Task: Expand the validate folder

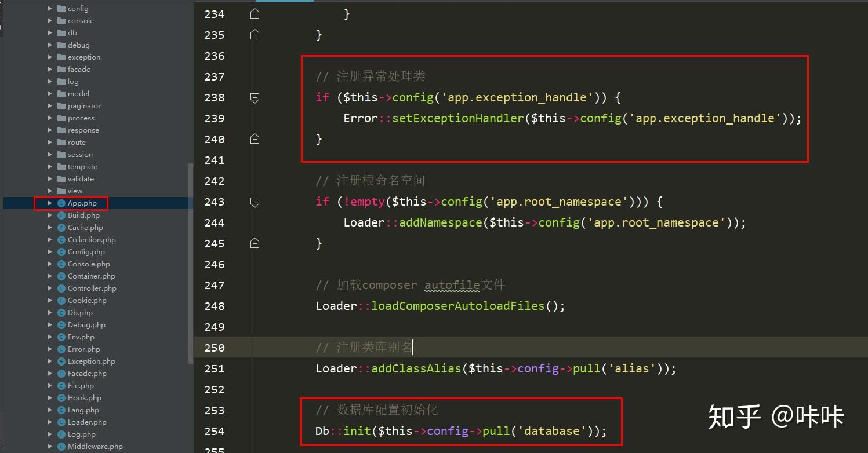Action: click(50, 178)
